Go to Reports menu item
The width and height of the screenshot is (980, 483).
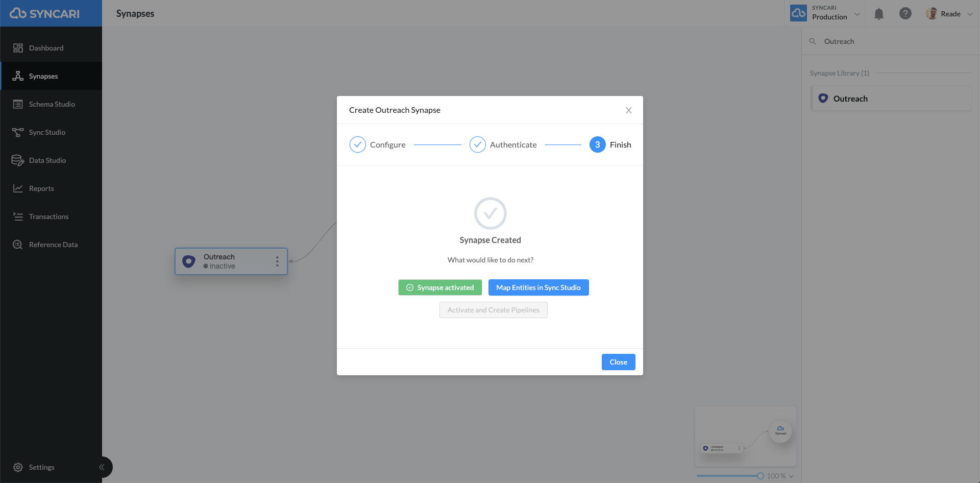[x=51, y=188]
